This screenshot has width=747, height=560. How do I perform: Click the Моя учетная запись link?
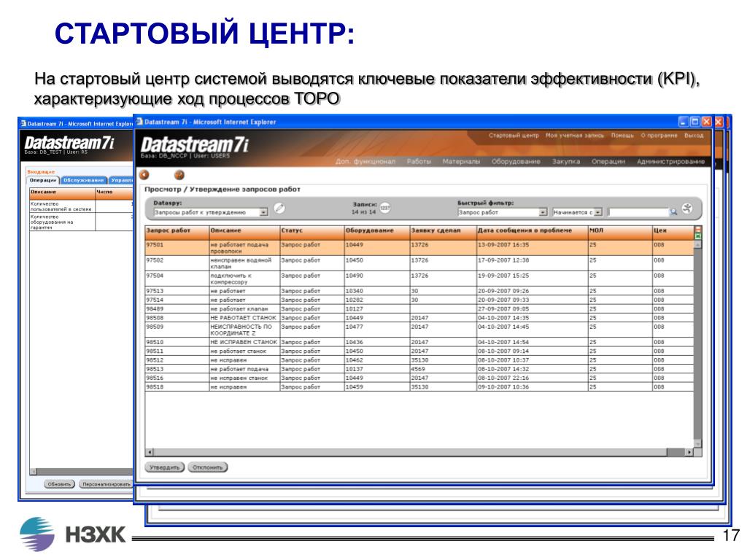coord(575,136)
